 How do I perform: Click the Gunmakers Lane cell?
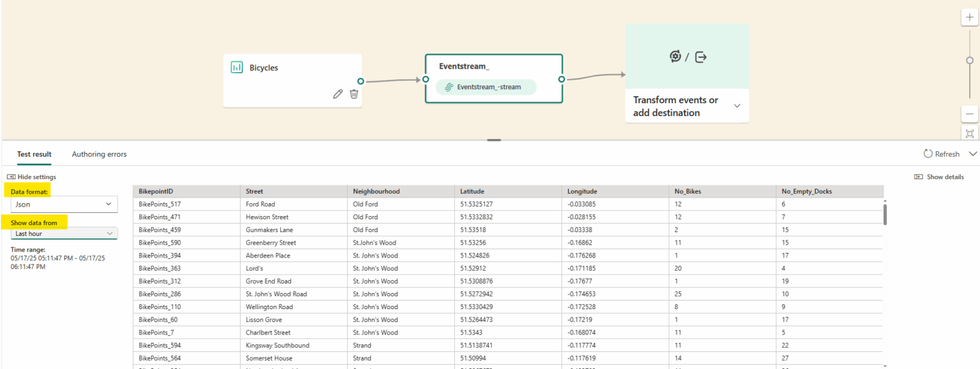click(294, 229)
